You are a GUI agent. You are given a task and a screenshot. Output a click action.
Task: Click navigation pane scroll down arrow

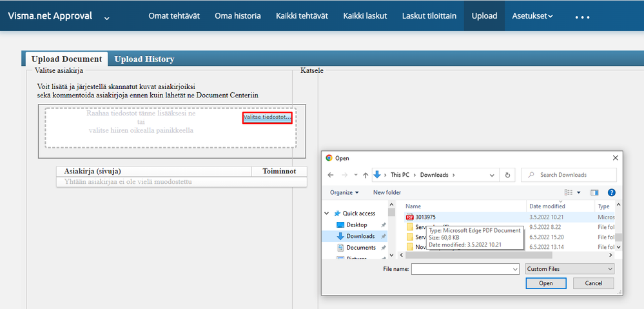(391, 255)
